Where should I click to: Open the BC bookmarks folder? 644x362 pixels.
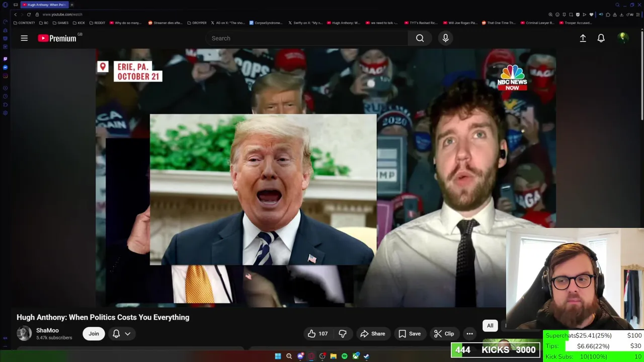tap(44, 23)
